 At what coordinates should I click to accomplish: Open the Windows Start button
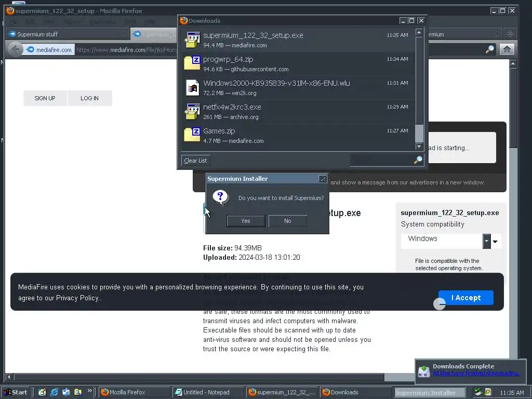click(15, 392)
